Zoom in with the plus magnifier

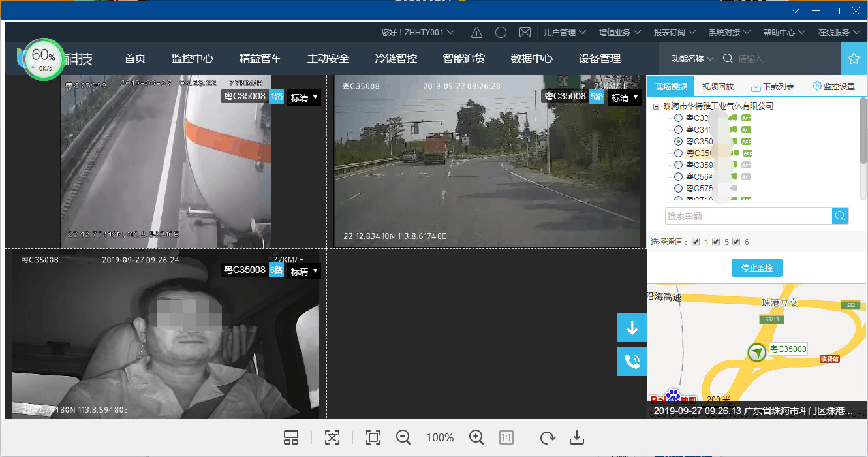coord(476,437)
